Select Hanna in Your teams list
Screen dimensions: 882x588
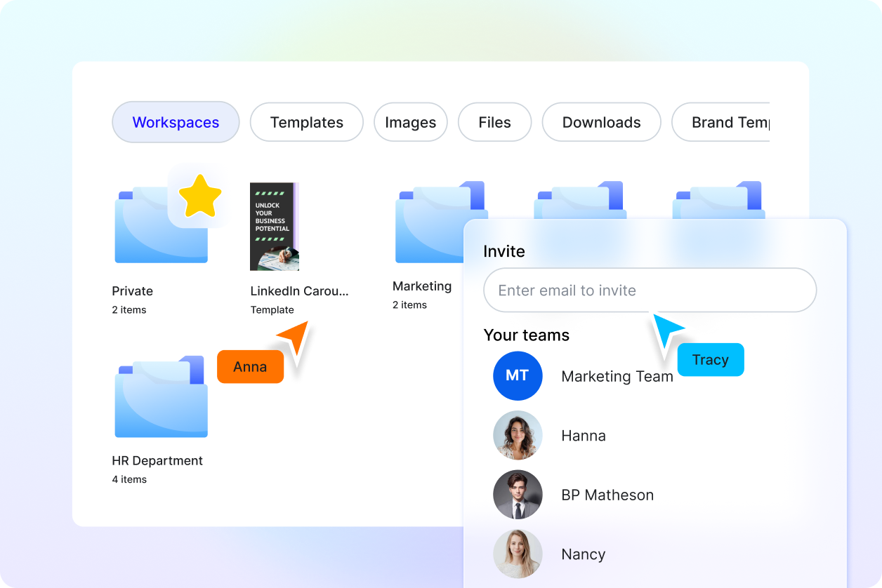point(584,436)
